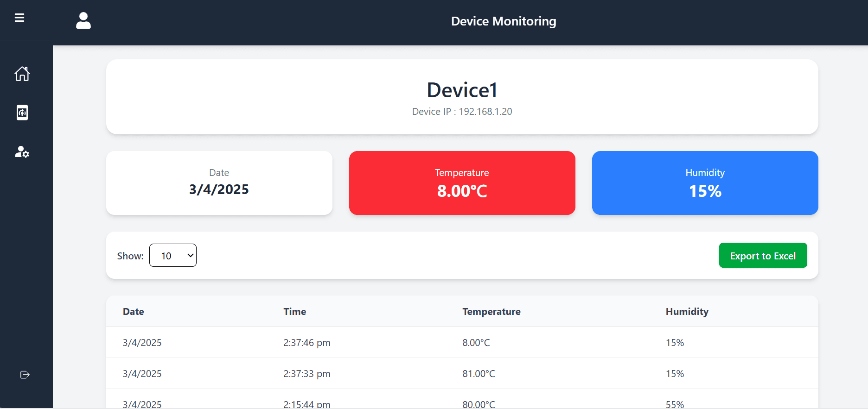Open the Show rows dropdown
The height and width of the screenshot is (409, 868).
tap(173, 255)
